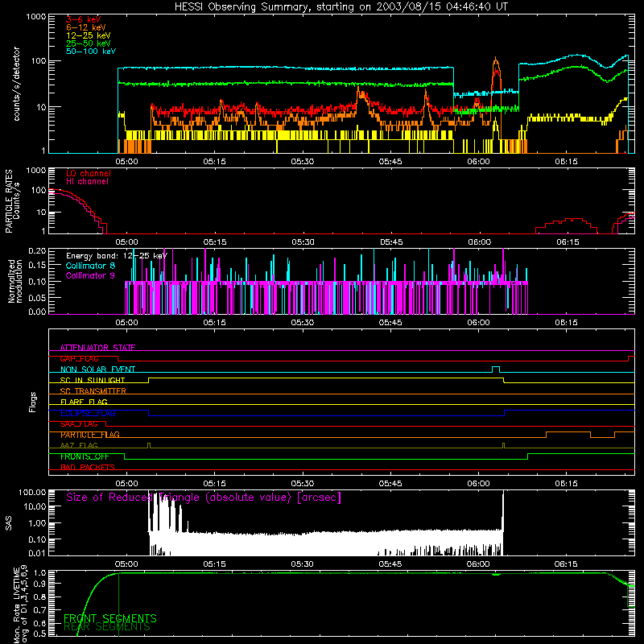The height and width of the screenshot is (644, 644).
Task: Click the Normalized modulation axis label
Action: [15, 281]
